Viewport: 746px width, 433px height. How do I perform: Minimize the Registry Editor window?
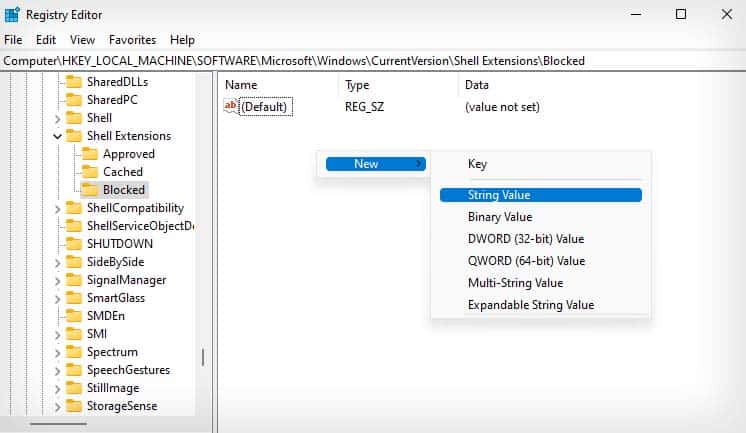(x=636, y=14)
